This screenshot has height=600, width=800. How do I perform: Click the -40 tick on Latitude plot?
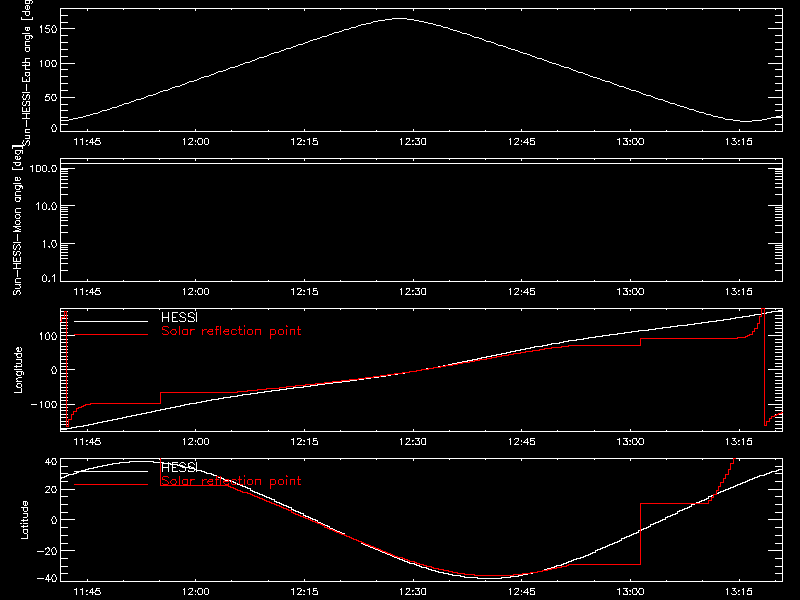[47, 579]
